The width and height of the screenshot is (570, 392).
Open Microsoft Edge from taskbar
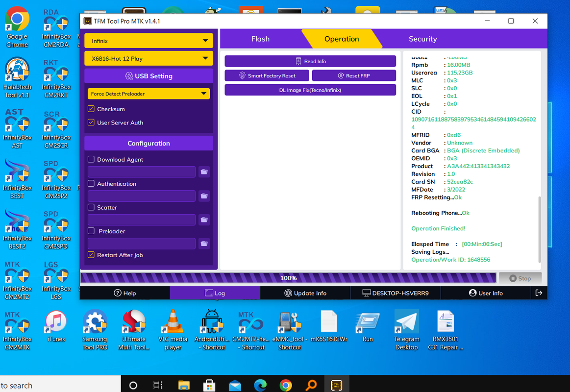pyautogui.click(x=260, y=385)
